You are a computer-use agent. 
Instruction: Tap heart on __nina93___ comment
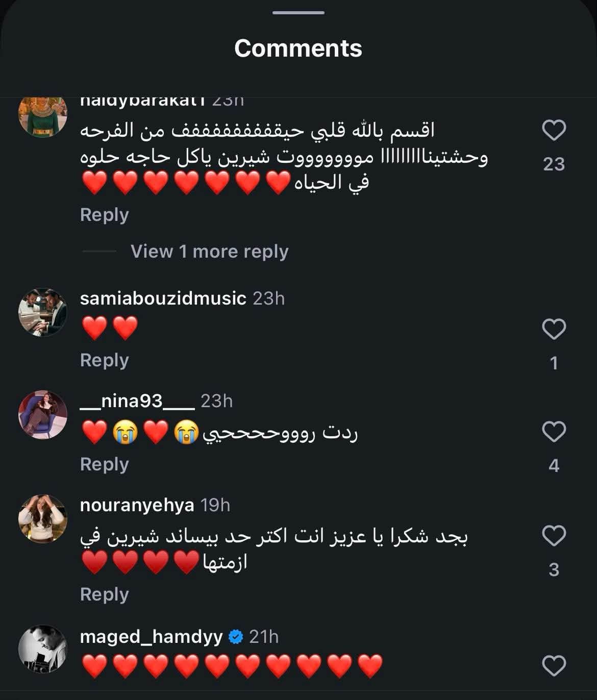click(x=554, y=432)
